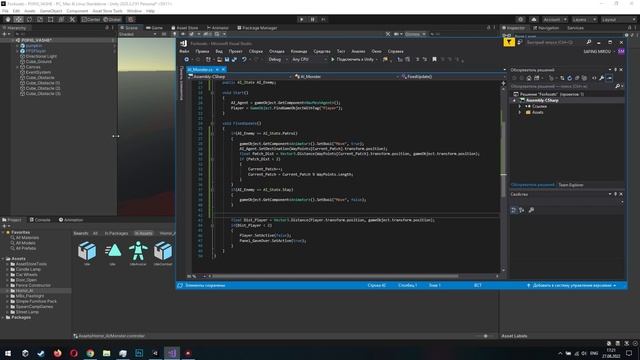Viewport: 640px width, 360px height.
Task: Click the animation clip triangle thumbnail
Action: pyautogui.click(x=112, y=251)
